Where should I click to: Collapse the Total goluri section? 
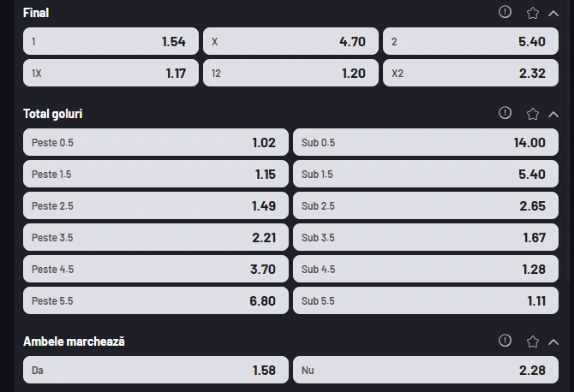[553, 115]
